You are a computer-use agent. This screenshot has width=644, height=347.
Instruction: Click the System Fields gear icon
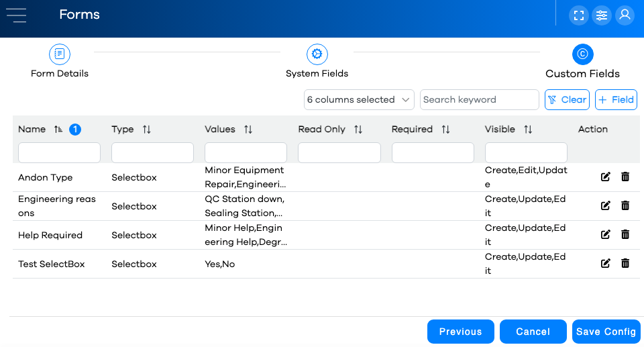(317, 54)
